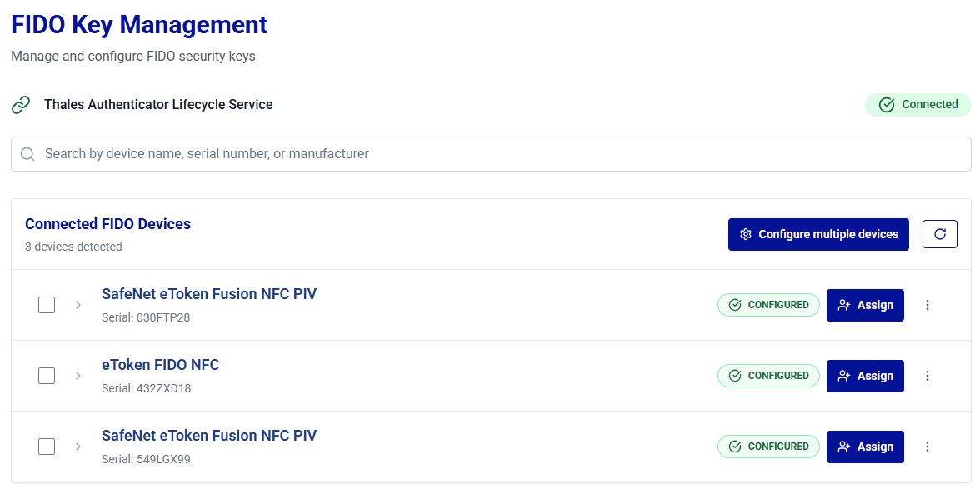
Task: Expand the device row for serial 030FTP28
Action: tap(78, 305)
